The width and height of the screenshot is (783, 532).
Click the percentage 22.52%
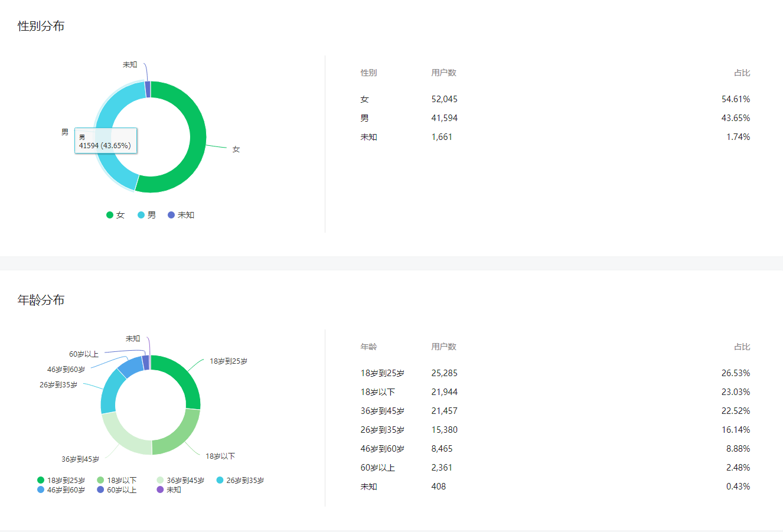(736, 411)
